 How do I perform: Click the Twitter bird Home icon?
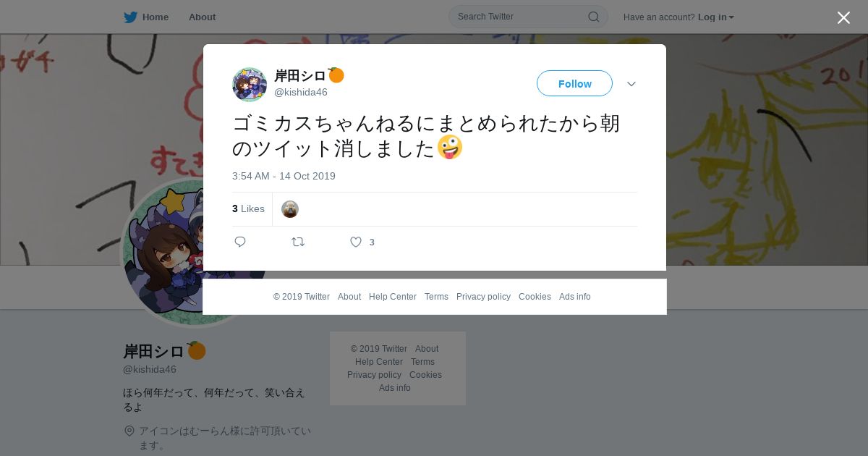tap(130, 17)
